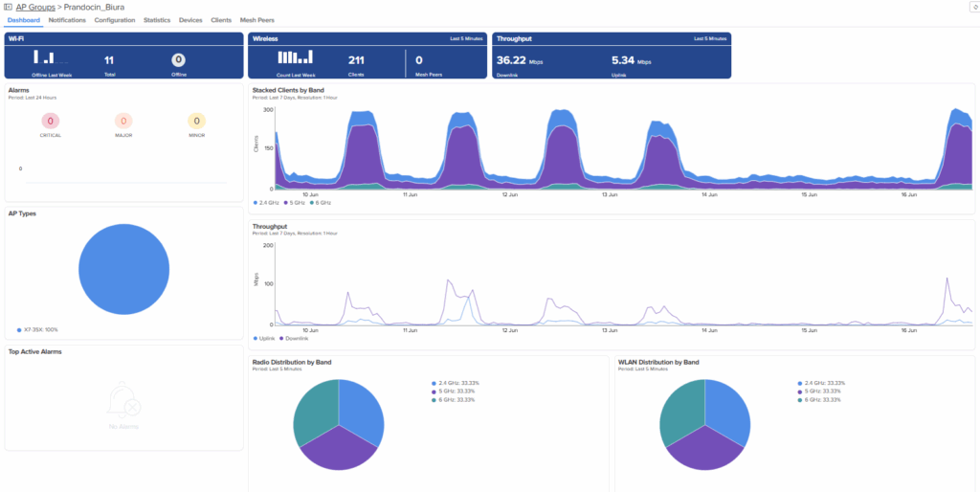
Task: Open the Mesh Peers tab
Action: coord(256,19)
